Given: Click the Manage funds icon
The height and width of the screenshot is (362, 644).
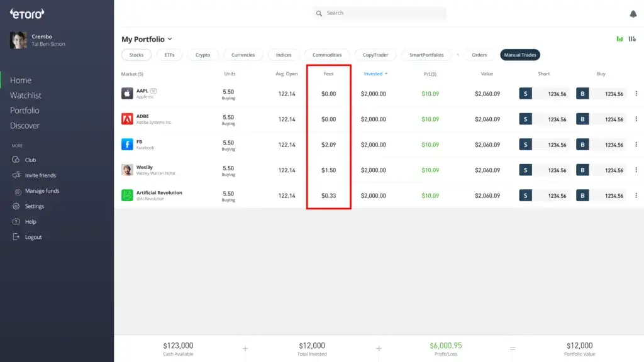Looking at the screenshot, I should (18, 190).
